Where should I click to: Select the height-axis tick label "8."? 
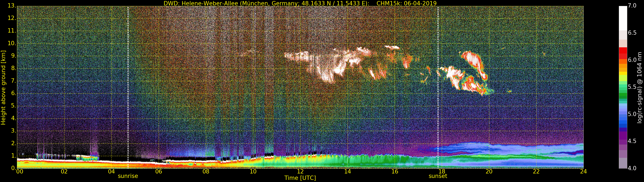13,68
